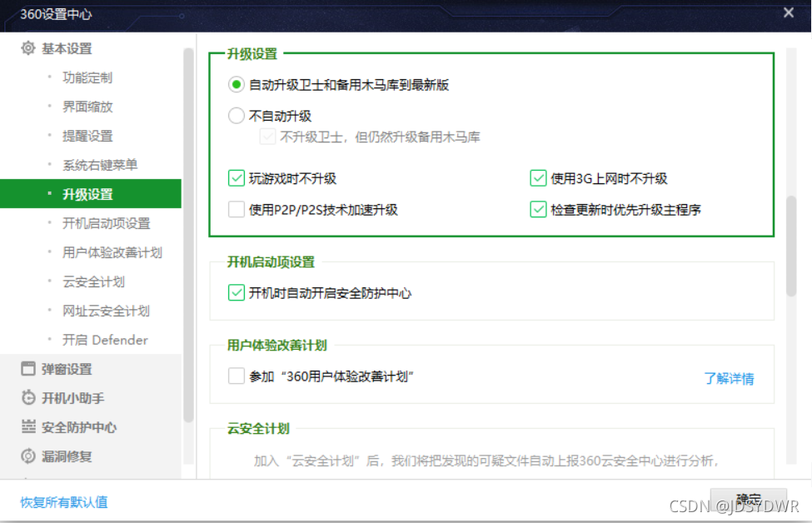Go to 界面缩放 settings
This screenshot has height=523, width=812.
[x=87, y=107]
